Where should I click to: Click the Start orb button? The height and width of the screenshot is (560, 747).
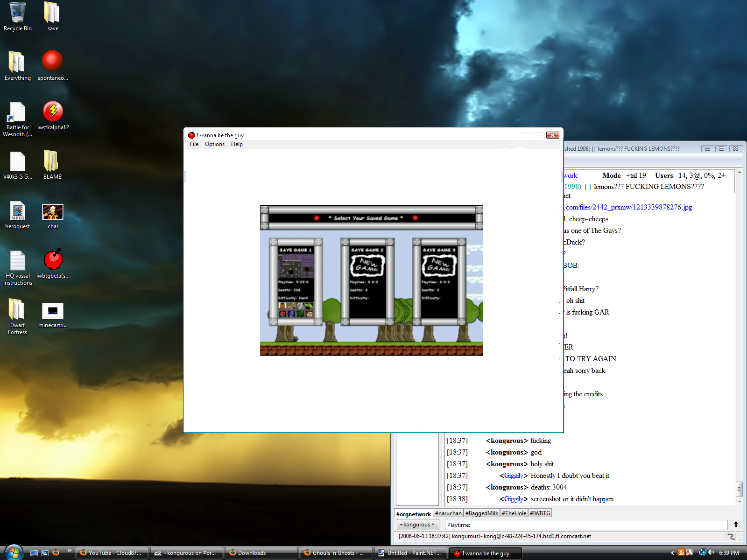[14, 552]
